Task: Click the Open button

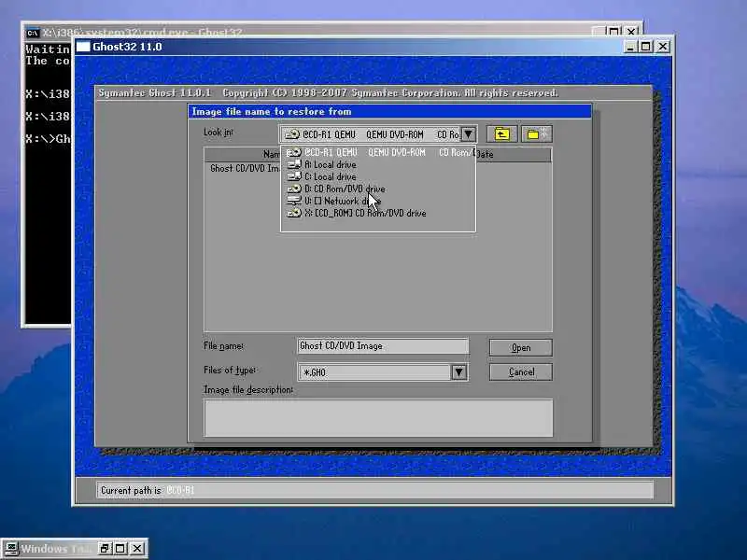Action: (521, 347)
